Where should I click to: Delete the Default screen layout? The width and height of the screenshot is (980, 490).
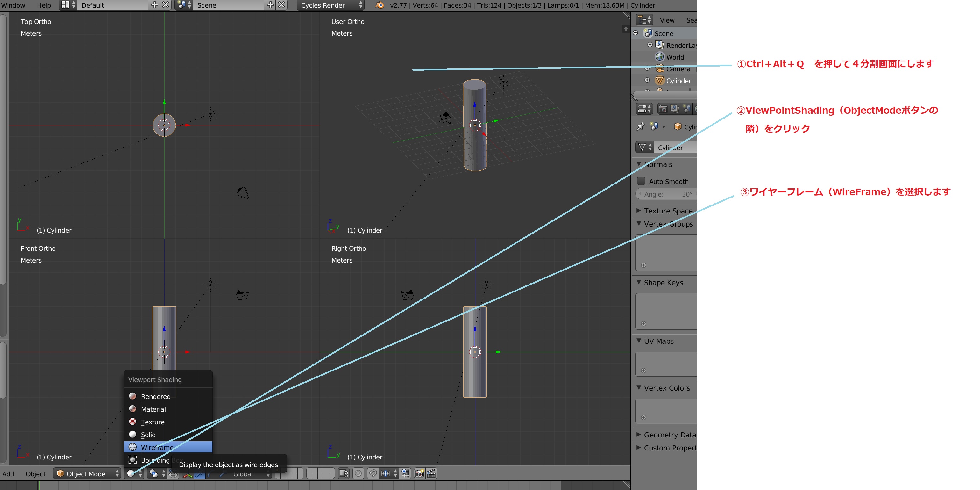[x=166, y=5]
